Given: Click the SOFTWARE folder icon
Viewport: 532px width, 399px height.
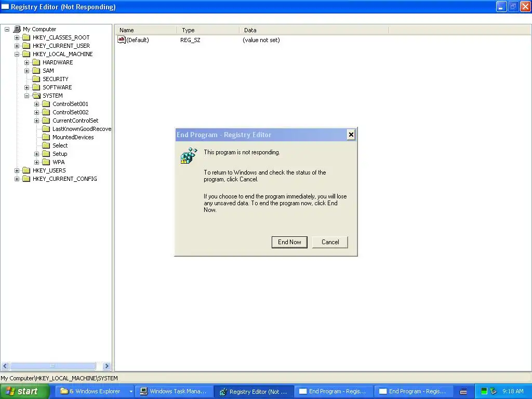Looking at the screenshot, I should click(x=36, y=87).
